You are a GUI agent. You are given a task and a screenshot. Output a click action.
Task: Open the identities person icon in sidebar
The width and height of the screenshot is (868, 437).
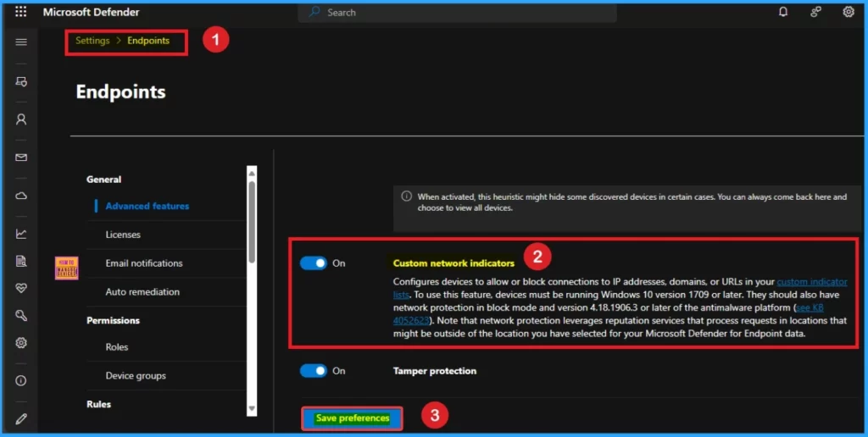21,119
